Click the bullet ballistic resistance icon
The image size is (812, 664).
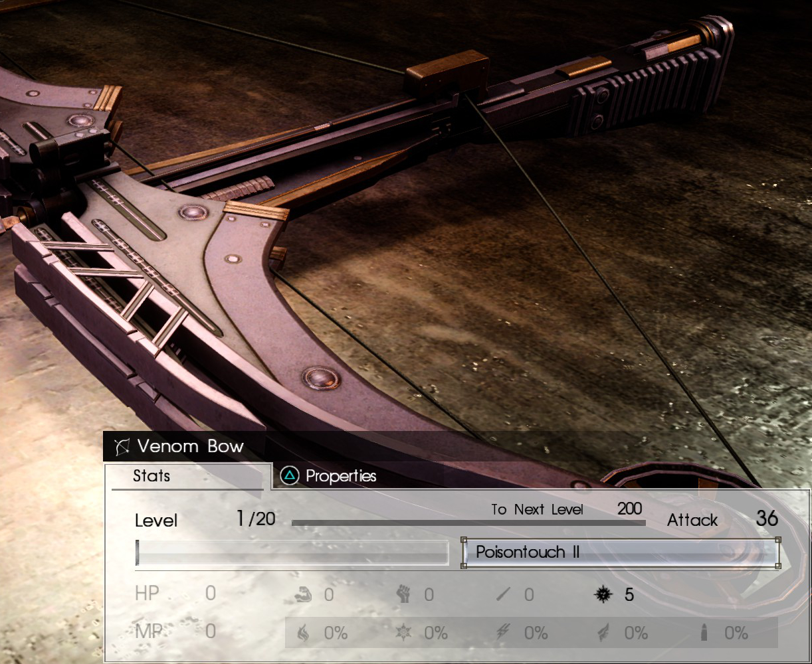(x=704, y=633)
